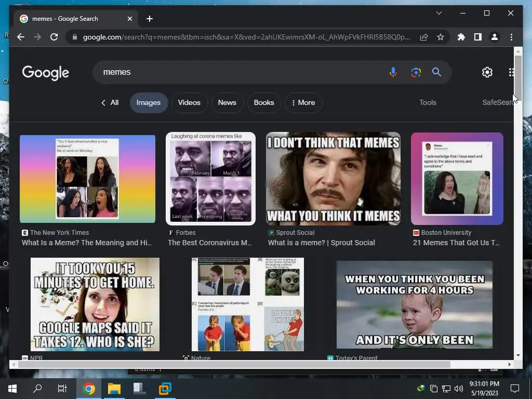Switch to the All results tab

click(110, 102)
